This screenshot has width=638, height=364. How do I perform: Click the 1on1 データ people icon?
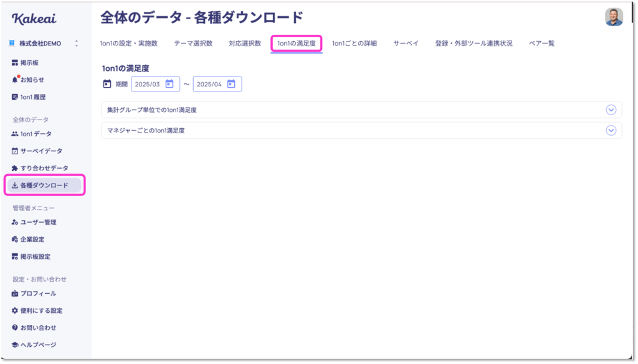coord(15,134)
